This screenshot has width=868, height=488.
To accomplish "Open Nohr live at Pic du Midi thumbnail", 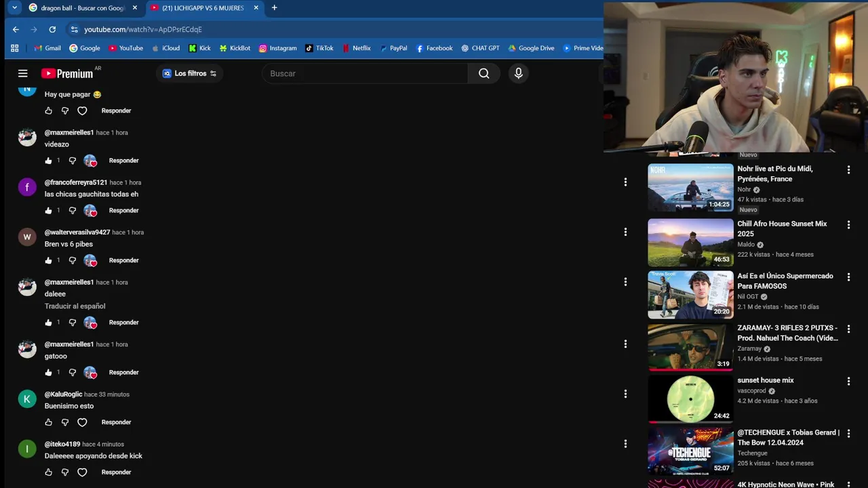I will (x=690, y=188).
